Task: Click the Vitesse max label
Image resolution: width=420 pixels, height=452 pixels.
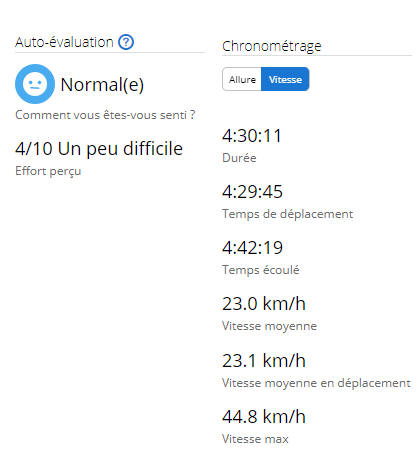Action: pyautogui.click(x=255, y=439)
